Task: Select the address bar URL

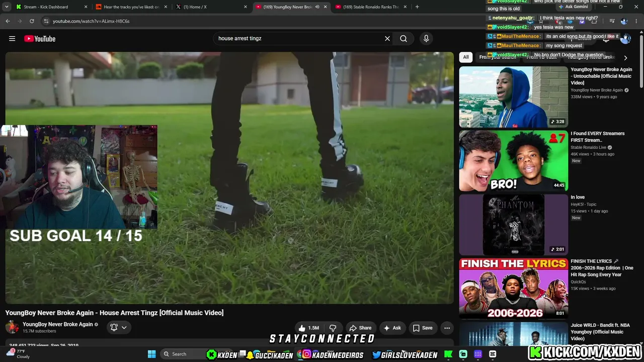Action: click(x=91, y=21)
